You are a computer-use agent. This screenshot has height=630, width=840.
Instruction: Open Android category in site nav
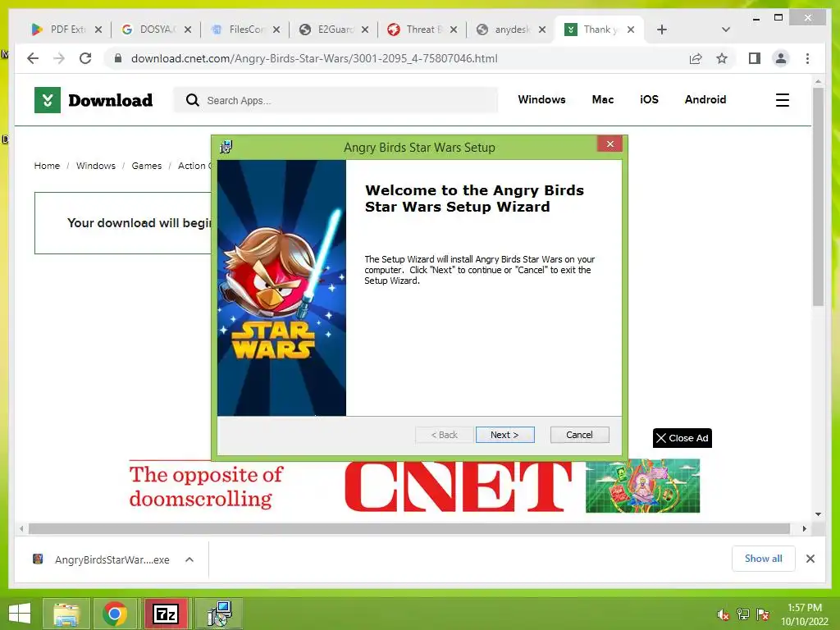click(x=705, y=99)
